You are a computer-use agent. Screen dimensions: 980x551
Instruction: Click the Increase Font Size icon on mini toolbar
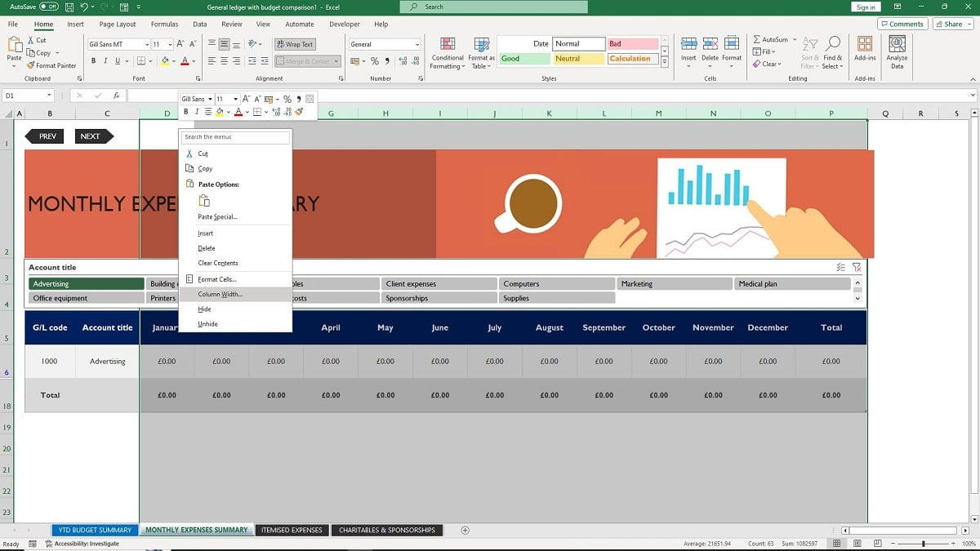click(x=244, y=99)
